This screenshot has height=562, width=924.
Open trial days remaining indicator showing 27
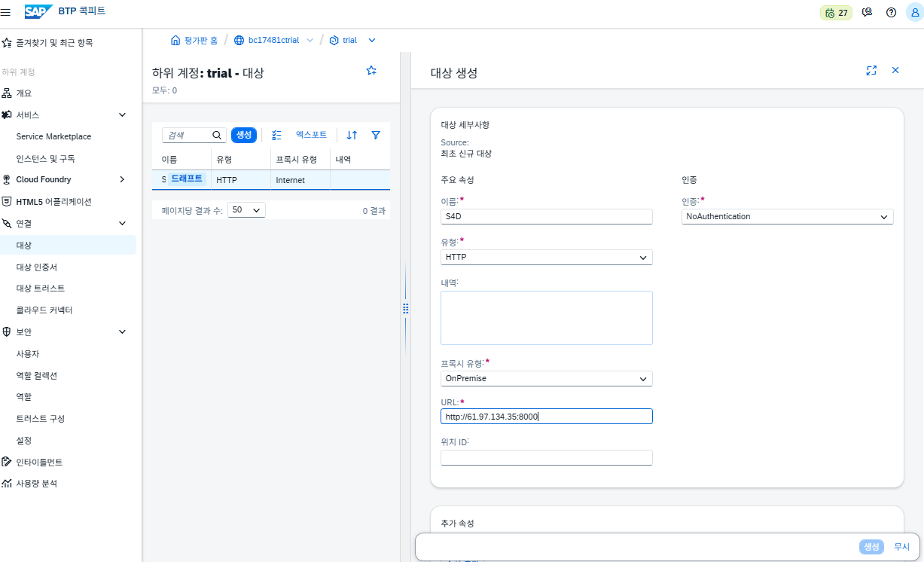coord(836,13)
